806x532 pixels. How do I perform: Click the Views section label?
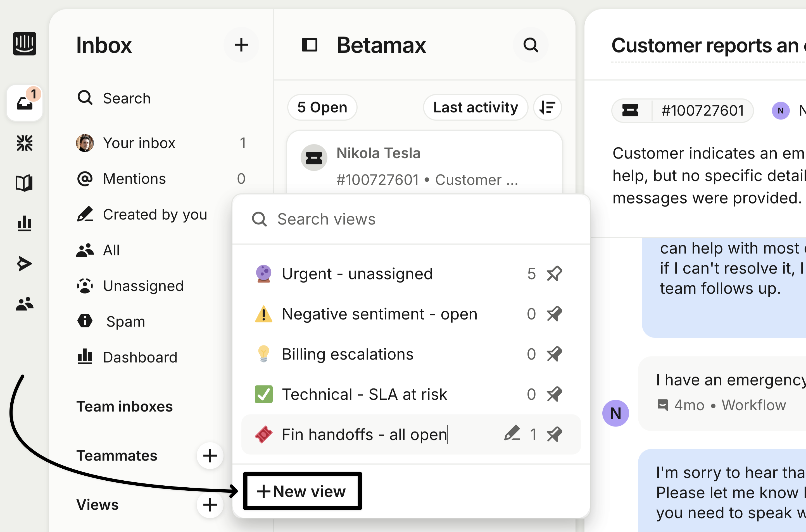(x=98, y=505)
